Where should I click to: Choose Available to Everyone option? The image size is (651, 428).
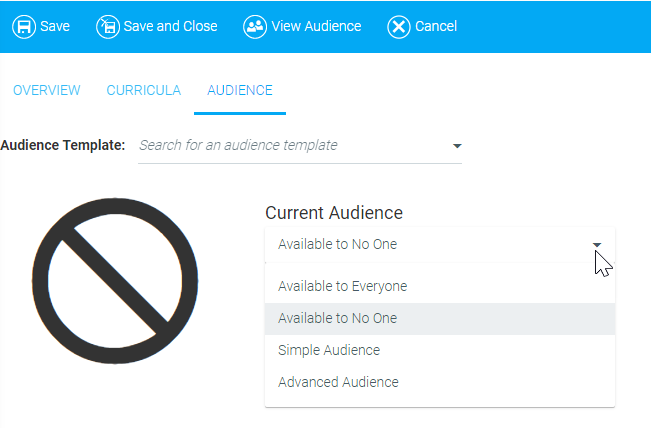(343, 286)
